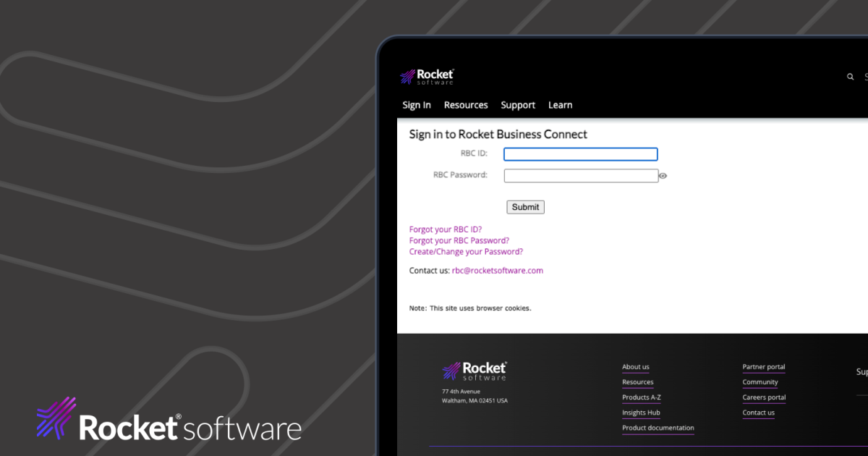Open the Resources navigation menu
The image size is (868, 456).
[466, 105]
